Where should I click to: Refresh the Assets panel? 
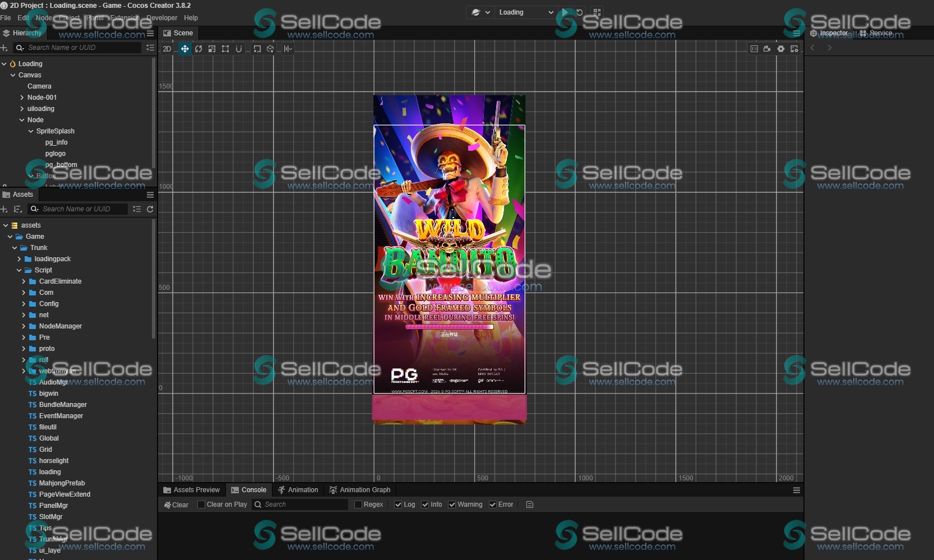150,209
